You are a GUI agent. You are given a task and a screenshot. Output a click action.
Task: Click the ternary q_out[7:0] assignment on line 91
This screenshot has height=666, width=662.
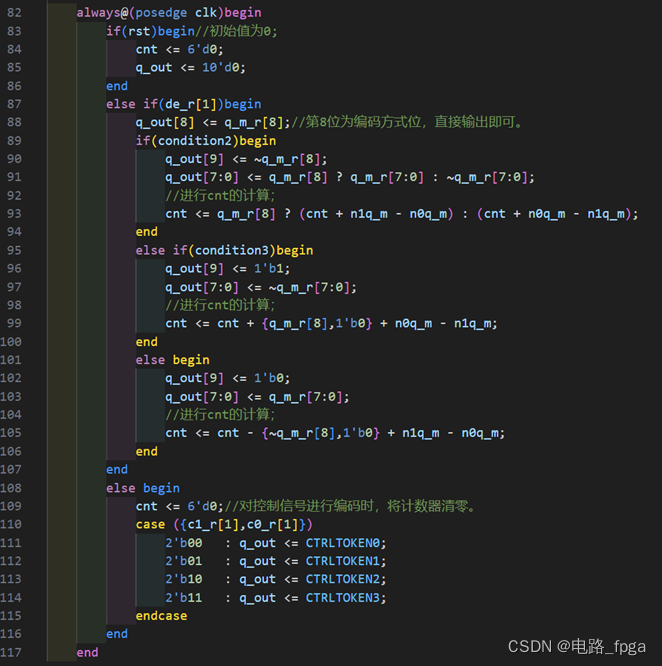350,178
